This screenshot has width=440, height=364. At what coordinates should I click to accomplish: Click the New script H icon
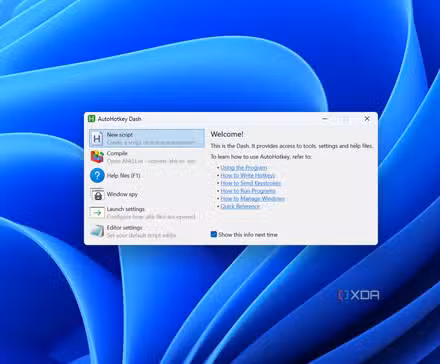[97, 138]
